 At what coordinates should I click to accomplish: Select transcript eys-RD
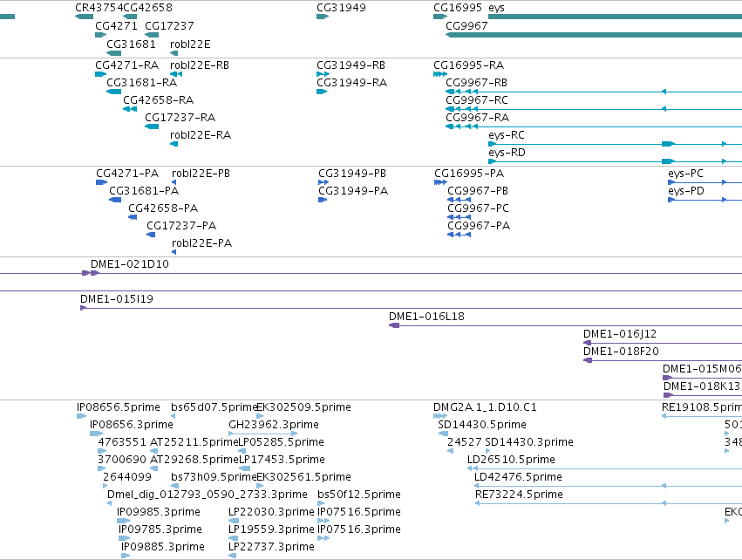[x=507, y=153]
